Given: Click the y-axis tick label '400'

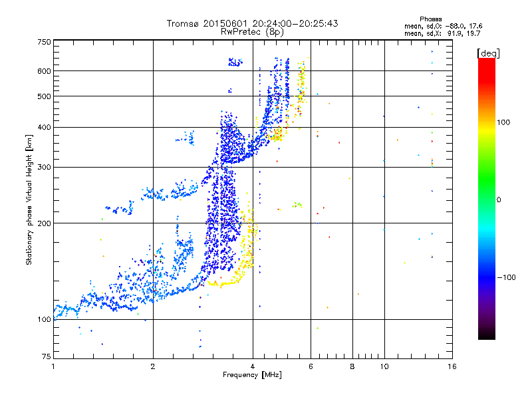Looking at the screenshot, I should point(45,127).
